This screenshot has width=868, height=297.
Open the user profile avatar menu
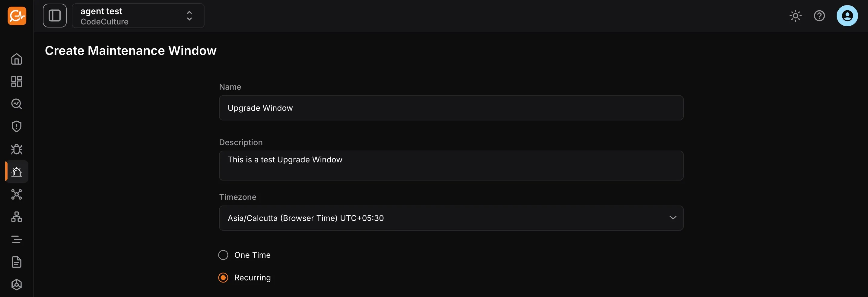[847, 16]
